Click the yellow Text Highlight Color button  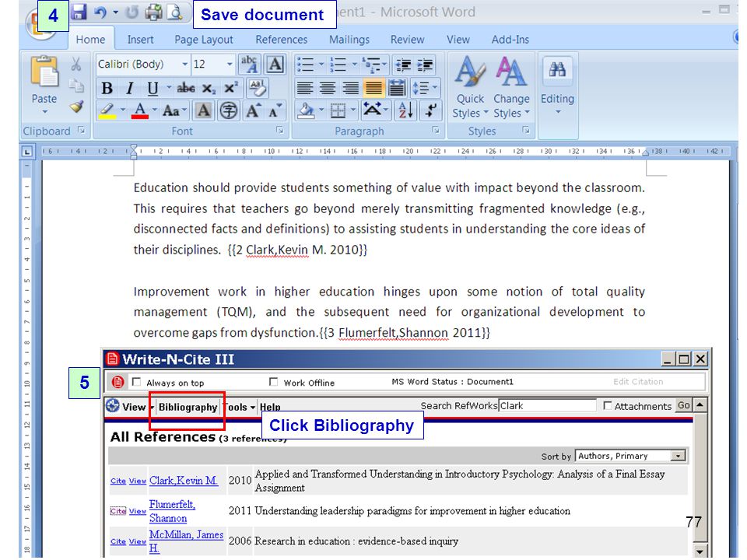click(x=107, y=110)
